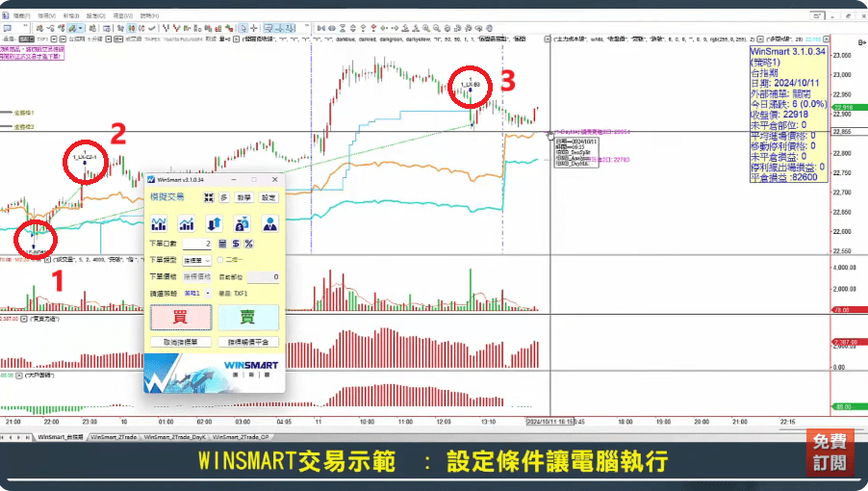The image size is (868, 491).
Task: Close the 買賣力道 subchart X box
Action: (24, 319)
